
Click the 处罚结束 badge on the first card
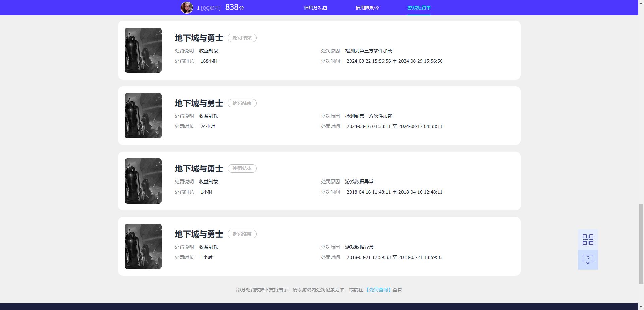(242, 38)
